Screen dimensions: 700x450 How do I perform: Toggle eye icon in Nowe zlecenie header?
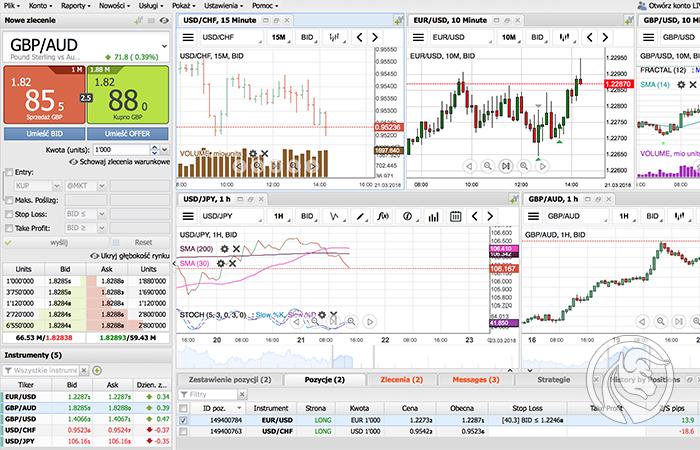click(x=164, y=21)
